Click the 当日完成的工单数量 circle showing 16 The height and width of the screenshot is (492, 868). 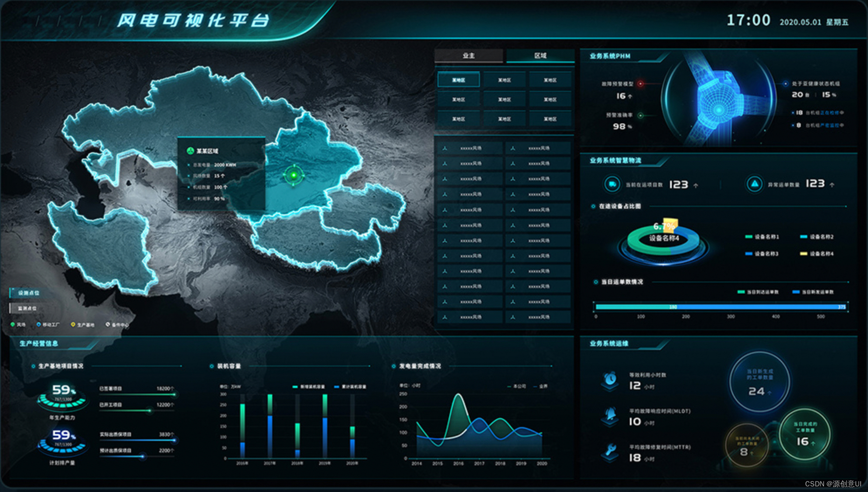[805, 434]
